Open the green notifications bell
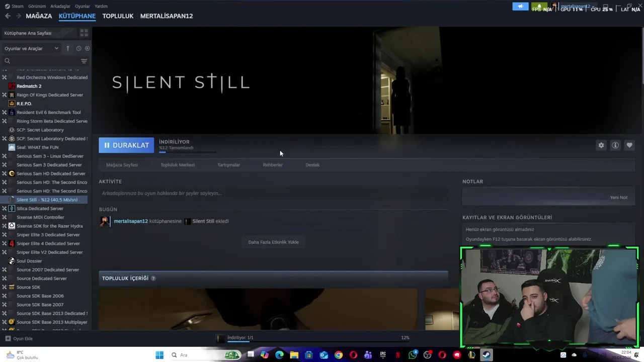Viewport: 644px width, 362px height. [539, 7]
